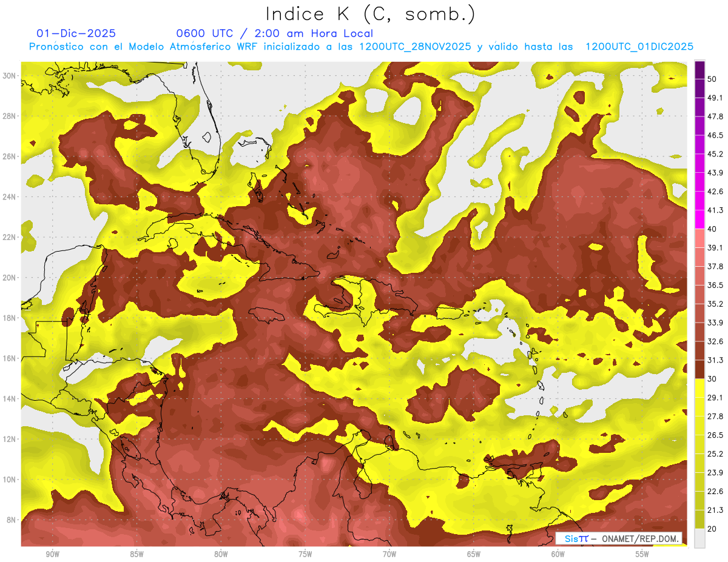Click the colorbar value label '20'
Screen dimensions: 728x562
coord(712,529)
